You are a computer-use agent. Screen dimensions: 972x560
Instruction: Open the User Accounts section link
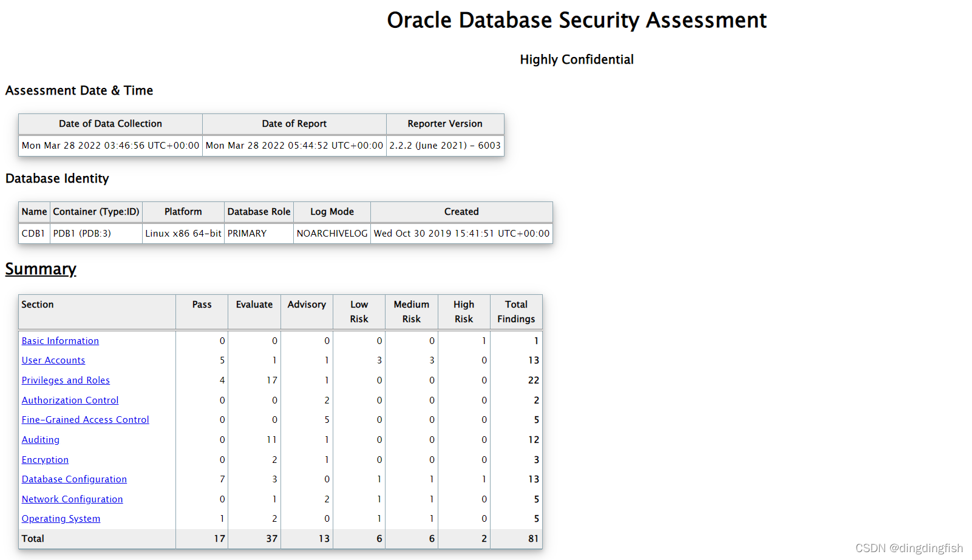pos(53,360)
